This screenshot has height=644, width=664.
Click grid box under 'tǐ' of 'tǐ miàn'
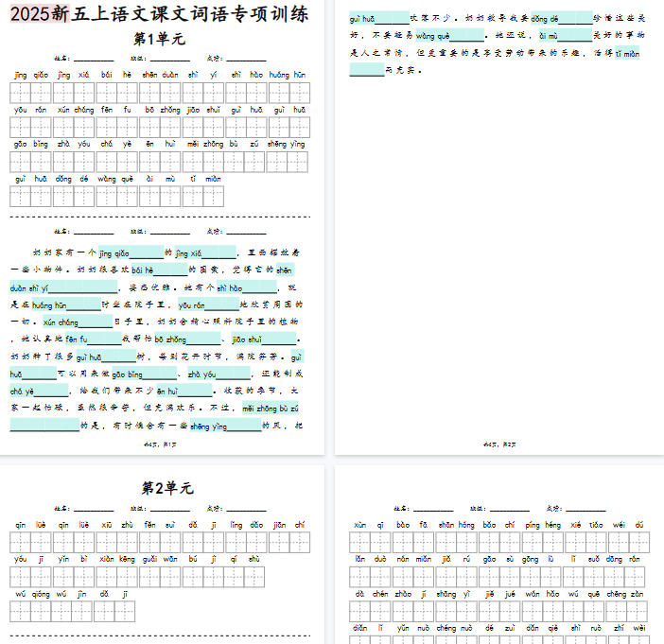pos(193,197)
